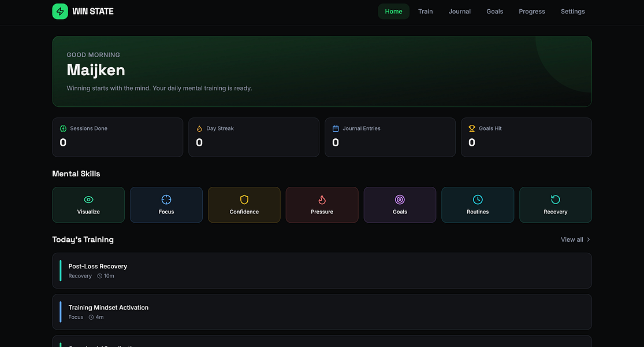Click the clock icon beside 4m
Image resolution: width=644 pixels, height=347 pixels.
click(91, 318)
